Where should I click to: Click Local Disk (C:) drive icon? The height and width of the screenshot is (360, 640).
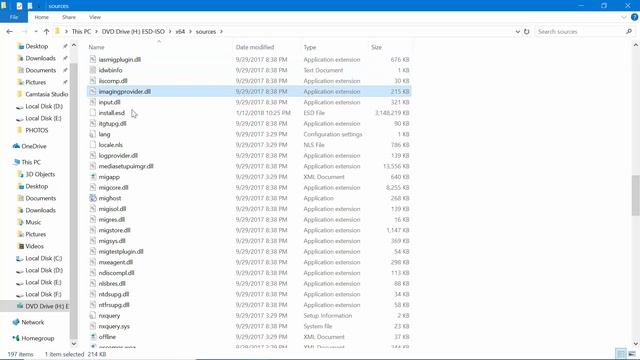click(x=20, y=258)
